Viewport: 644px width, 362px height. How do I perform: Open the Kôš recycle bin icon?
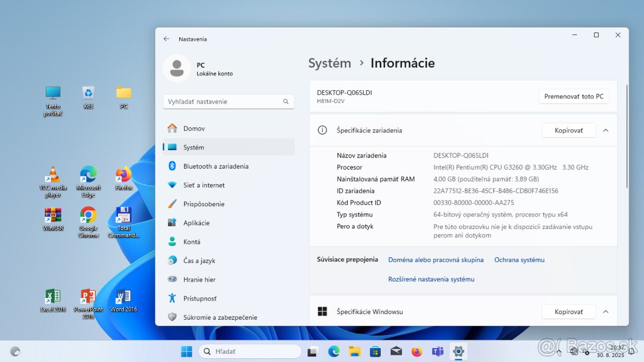(88, 93)
